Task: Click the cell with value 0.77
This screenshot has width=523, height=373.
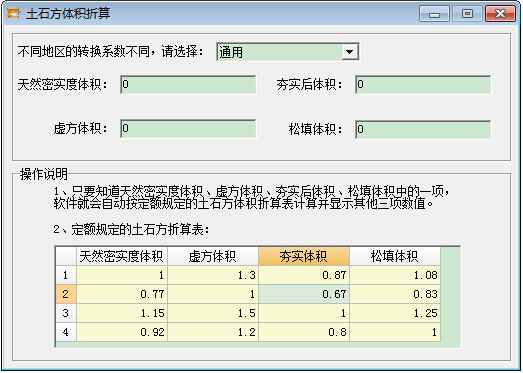Action: (122, 294)
